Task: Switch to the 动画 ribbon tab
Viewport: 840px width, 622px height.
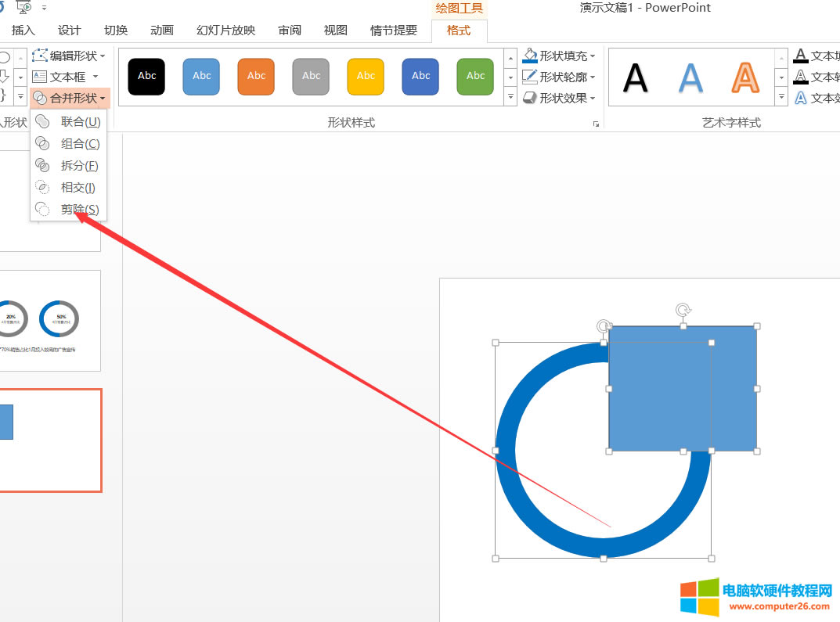Action: pyautogui.click(x=161, y=30)
